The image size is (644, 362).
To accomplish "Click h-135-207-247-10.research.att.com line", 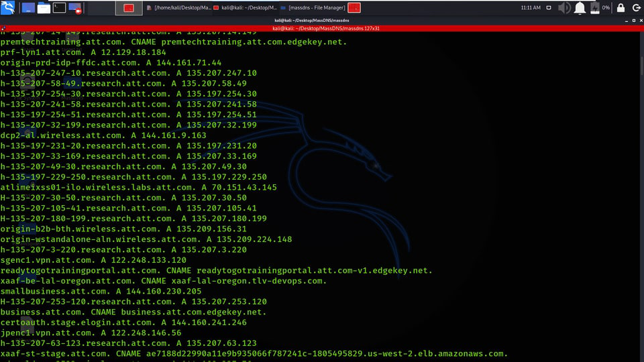I will pyautogui.click(x=128, y=73).
